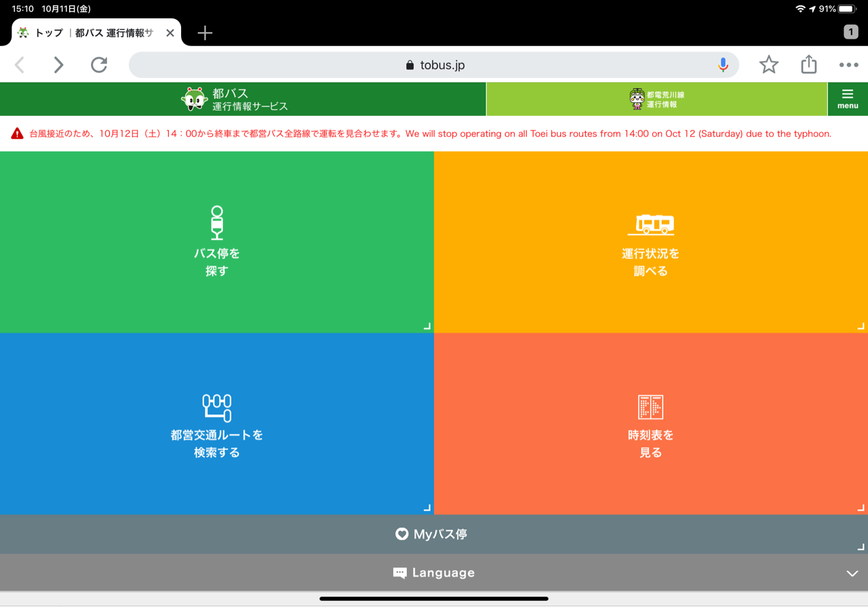The image size is (868, 607).
Task: Click the 都バス mascot logo
Action: (195, 99)
